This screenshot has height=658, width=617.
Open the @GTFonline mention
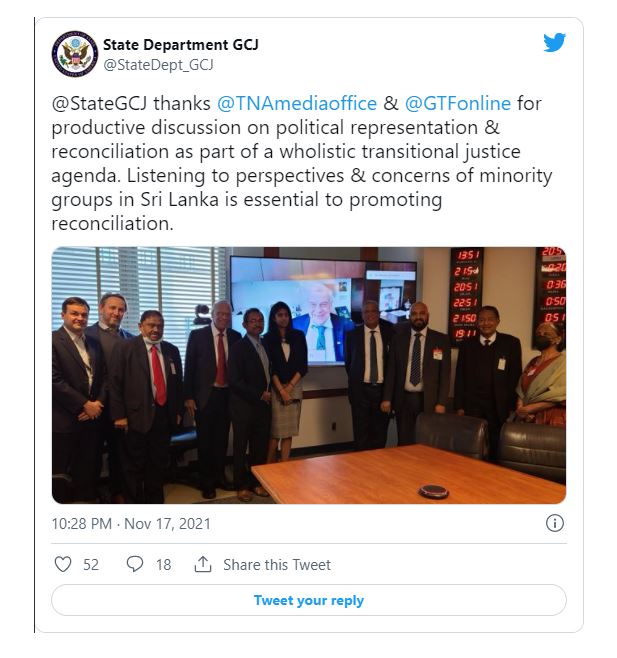458,103
